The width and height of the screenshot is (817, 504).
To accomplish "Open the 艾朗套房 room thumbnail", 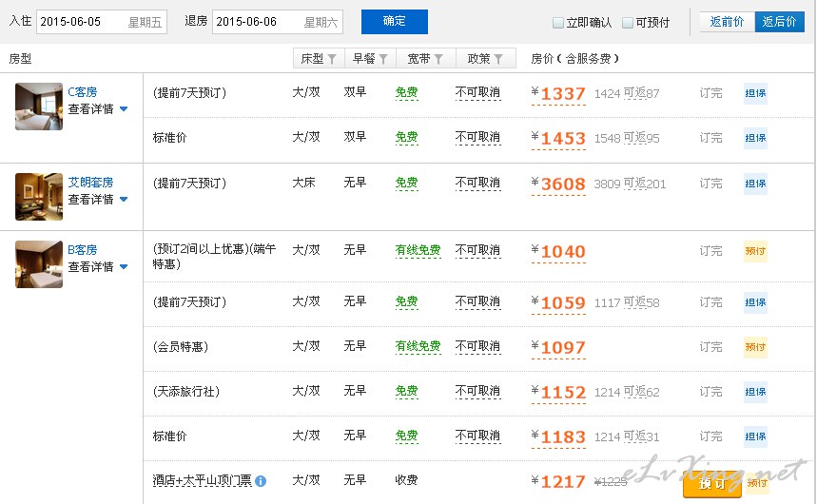I will [39, 197].
